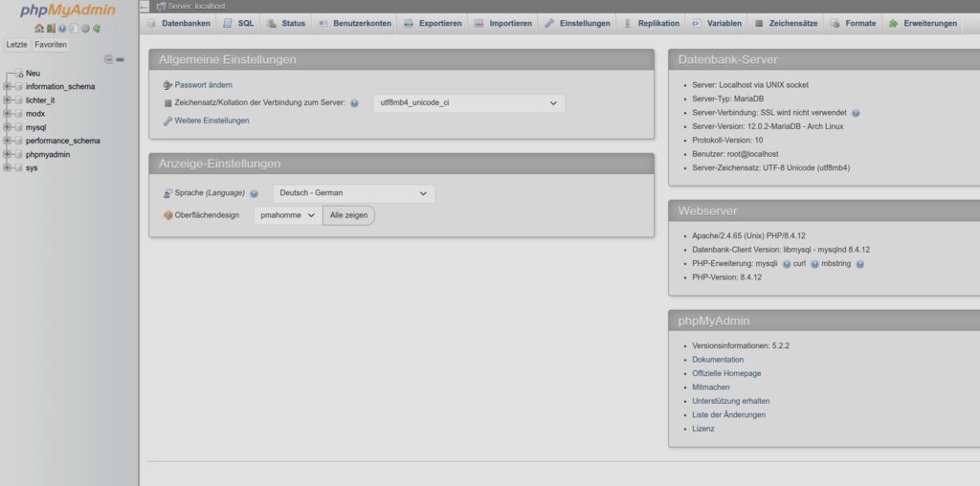
Task: Click the Home icon under phpMyAdmin logo
Action: tap(39, 29)
